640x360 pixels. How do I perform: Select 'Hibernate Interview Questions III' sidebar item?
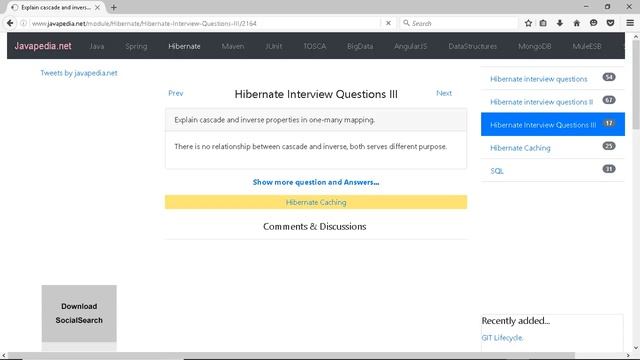[x=553, y=124]
